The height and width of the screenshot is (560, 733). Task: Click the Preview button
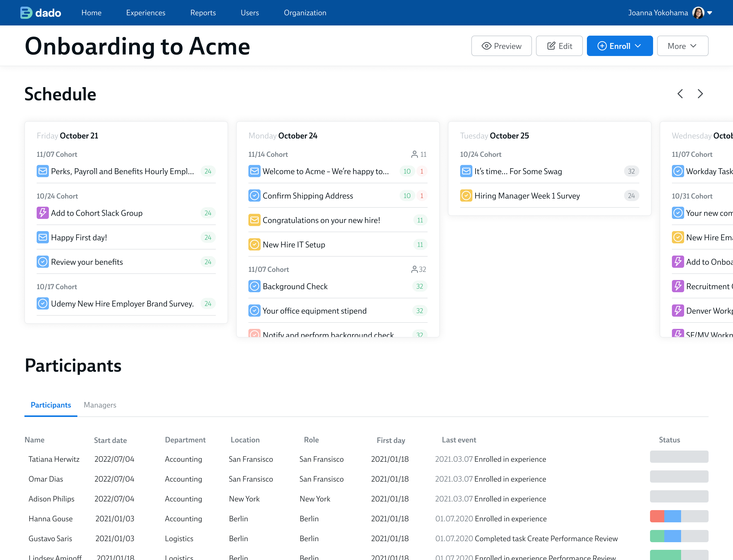point(501,46)
